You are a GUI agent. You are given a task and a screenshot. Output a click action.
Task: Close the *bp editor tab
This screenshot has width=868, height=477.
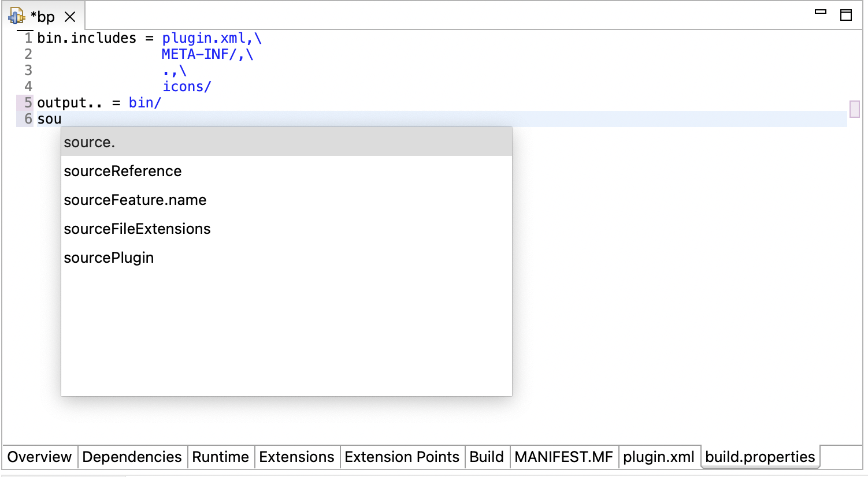70,17
